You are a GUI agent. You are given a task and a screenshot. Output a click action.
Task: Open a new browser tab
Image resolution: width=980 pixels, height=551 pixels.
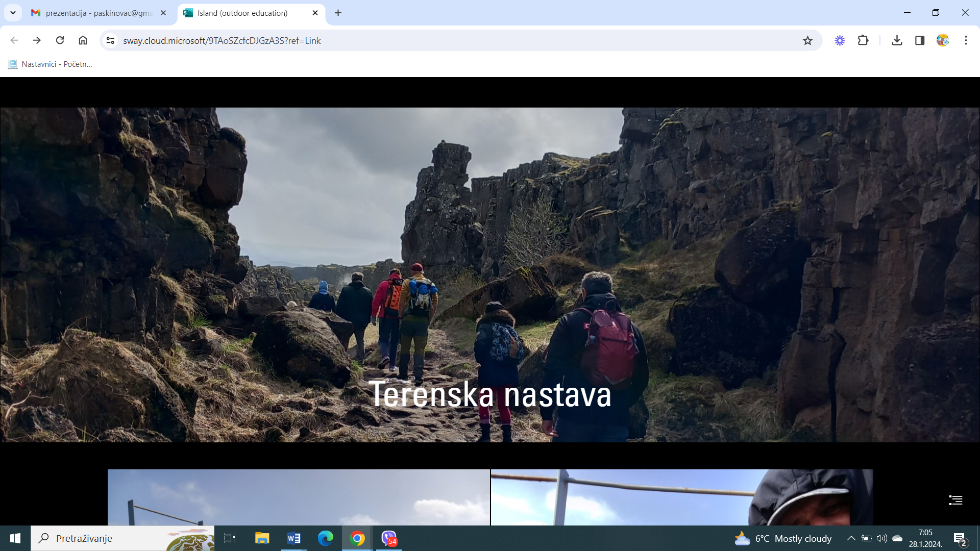pos(338,13)
